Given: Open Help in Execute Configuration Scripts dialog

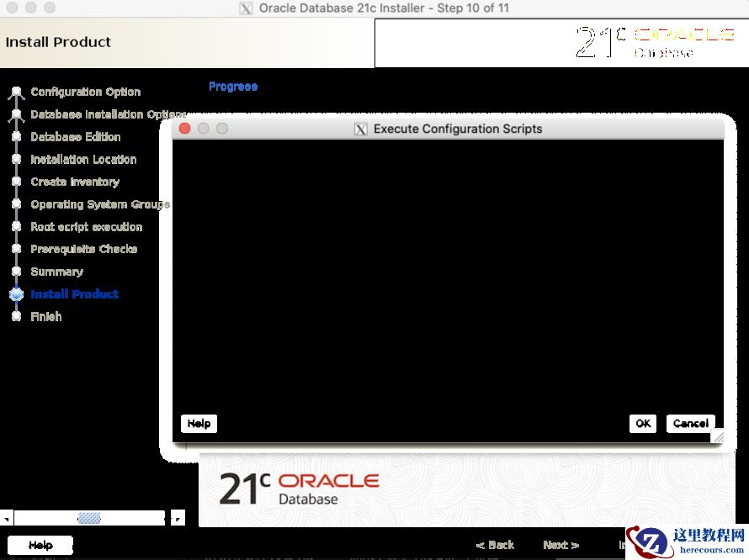Looking at the screenshot, I should click(x=199, y=424).
